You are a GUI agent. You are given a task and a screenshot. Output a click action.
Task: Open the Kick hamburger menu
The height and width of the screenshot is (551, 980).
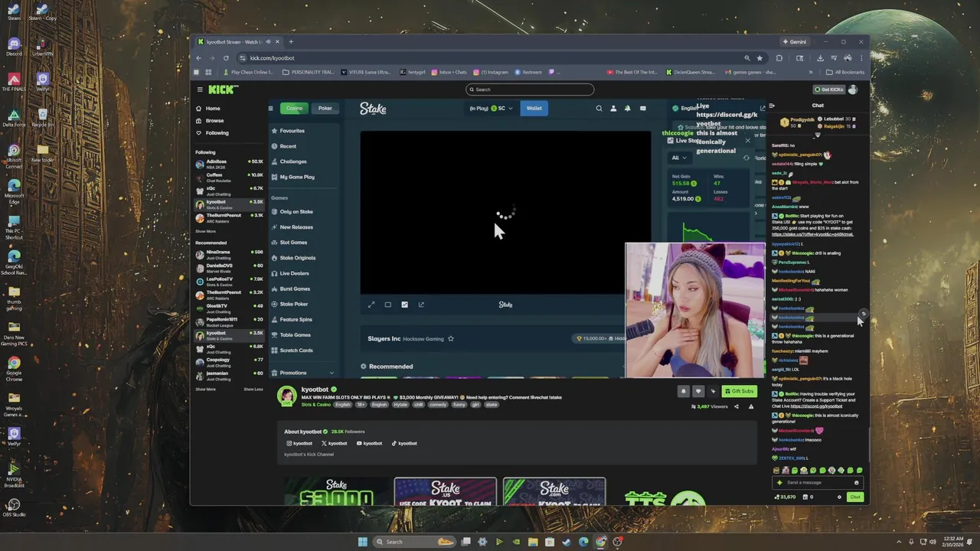[x=198, y=90]
